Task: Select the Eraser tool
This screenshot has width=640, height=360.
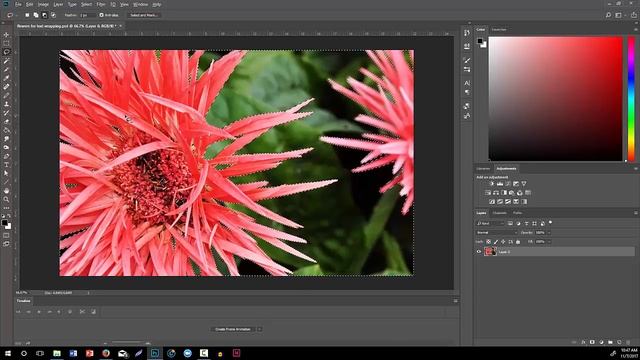Action: pyautogui.click(x=6, y=122)
